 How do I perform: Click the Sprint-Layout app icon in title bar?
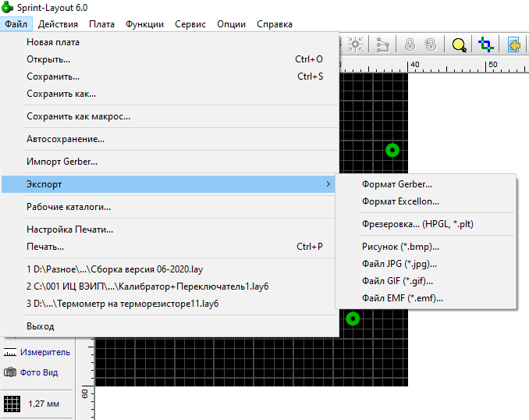8,8
